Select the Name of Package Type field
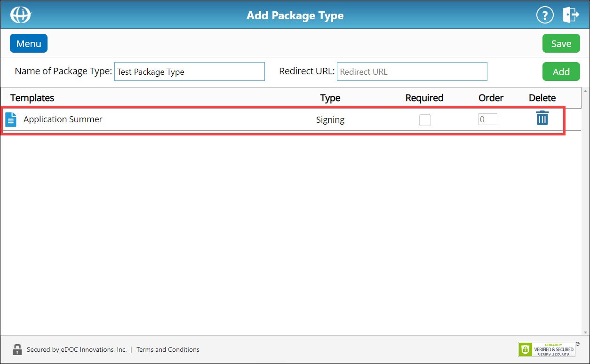 pyautogui.click(x=189, y=71)
